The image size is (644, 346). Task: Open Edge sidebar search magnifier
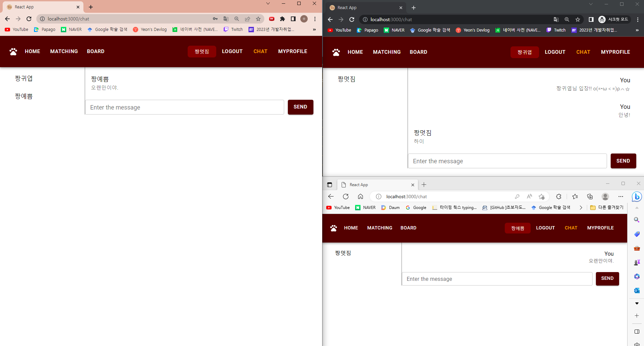click(x=637, y=220)
